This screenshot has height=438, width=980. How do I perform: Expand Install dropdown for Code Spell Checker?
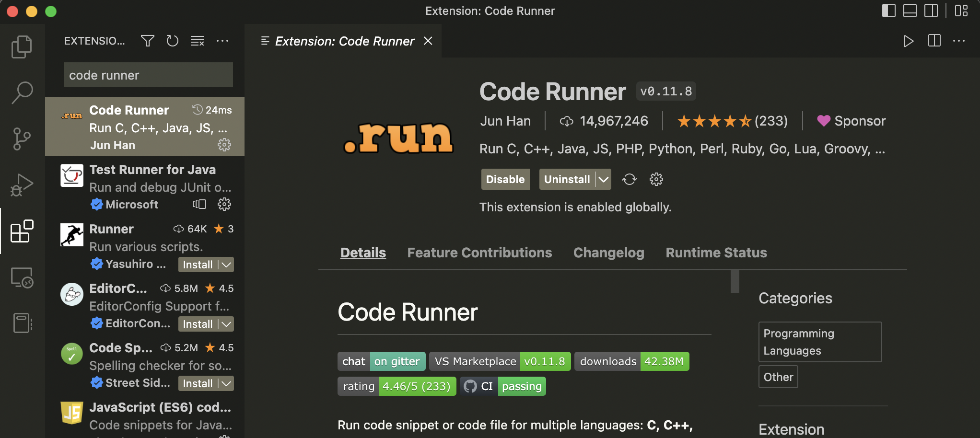[226, 383]
